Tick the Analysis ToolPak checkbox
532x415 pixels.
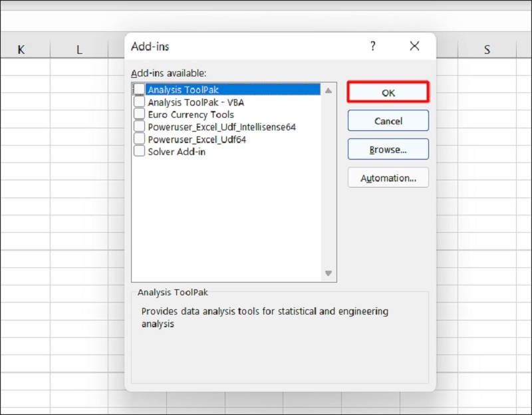(x=139, y=90)
